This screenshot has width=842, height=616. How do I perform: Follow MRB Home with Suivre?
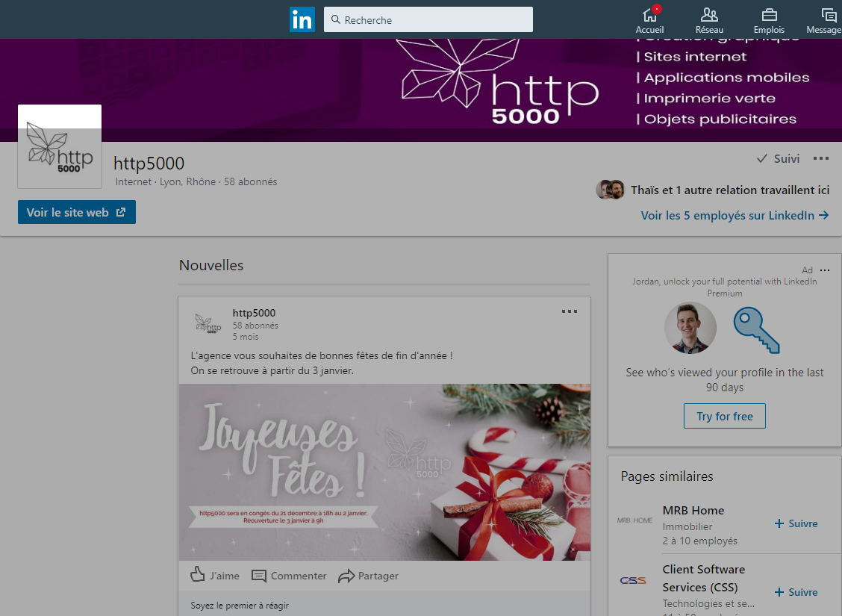[796, 523]
